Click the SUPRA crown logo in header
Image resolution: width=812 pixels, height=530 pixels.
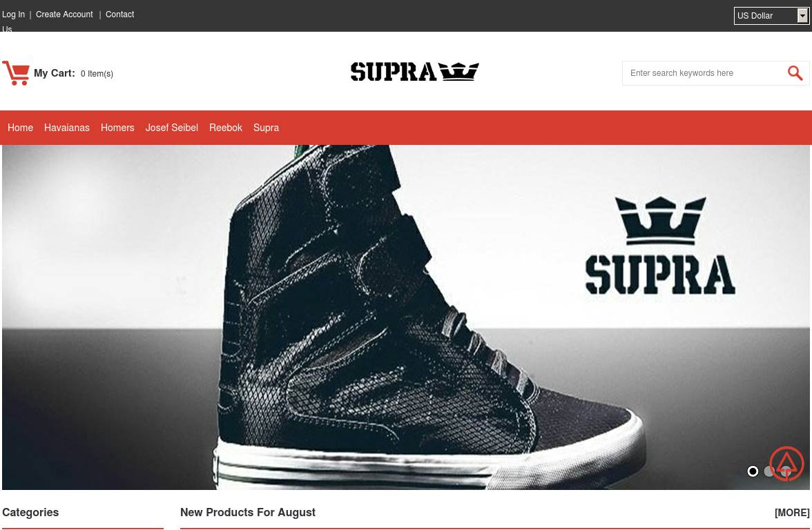tap(414, 72)
